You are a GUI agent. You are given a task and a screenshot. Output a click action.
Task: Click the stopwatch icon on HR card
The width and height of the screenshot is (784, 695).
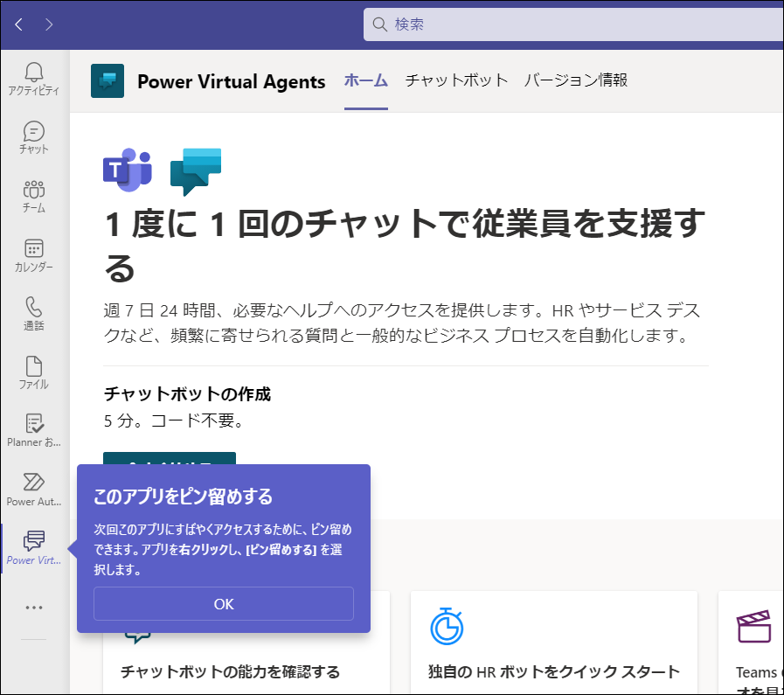[447, 627]
